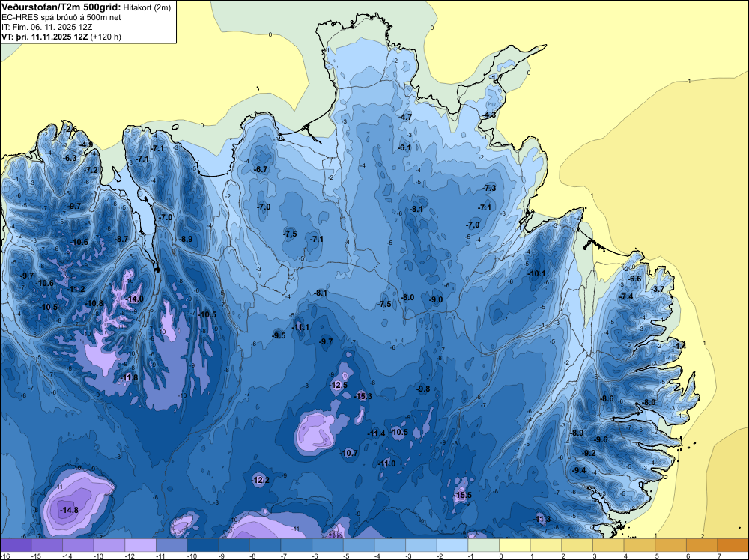Click the '-11.1' temperature label
This screenshot has height=560, width=749.
tap(300, 327)
